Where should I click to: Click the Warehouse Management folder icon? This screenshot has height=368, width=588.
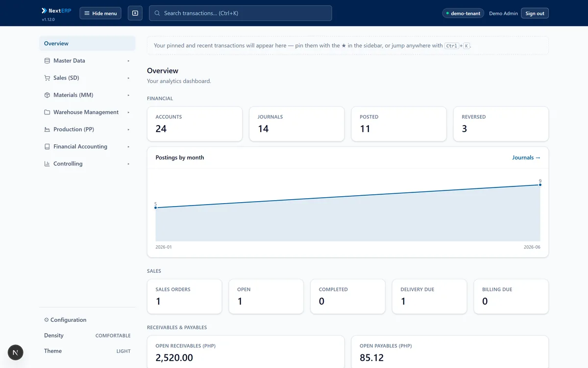click(47, 112)
